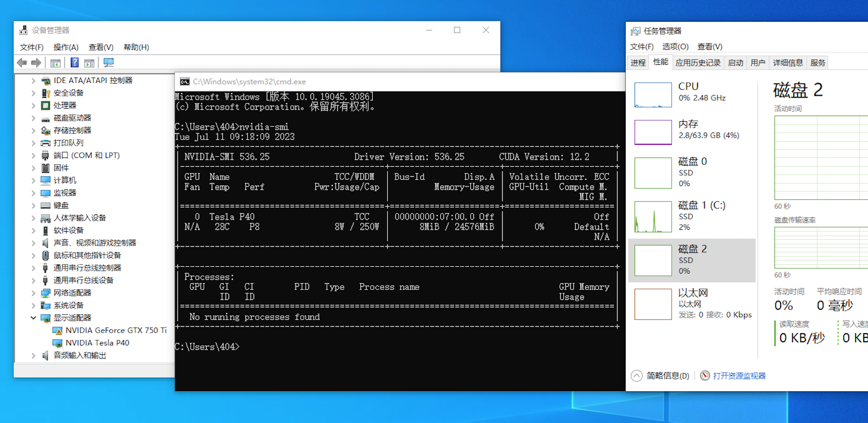Select the NVIDIA Tesla P40 device
This screenshot has width=868, height=423.
point(97,343)
